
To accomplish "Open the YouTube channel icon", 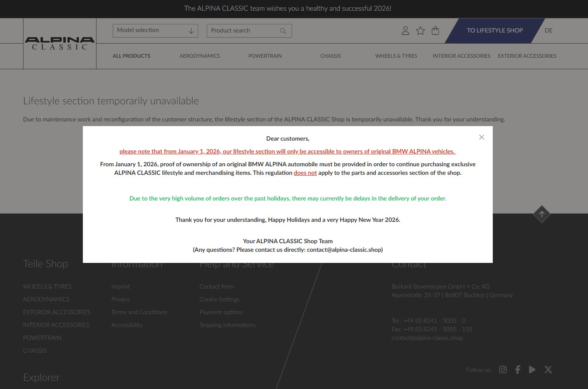I will click(532, 370).
